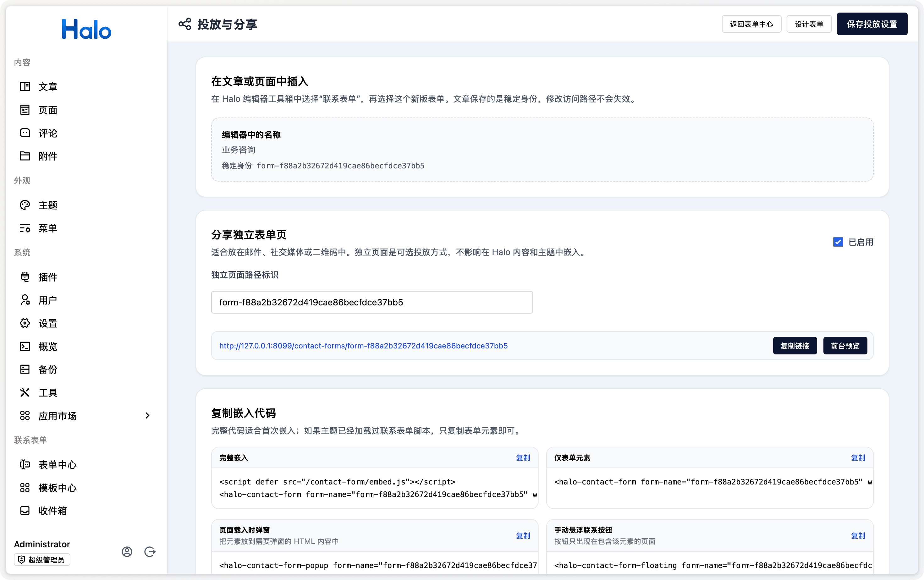Screen dimensions: 924x580
Task: Click the 工具 tools icon
Action: 25,392
